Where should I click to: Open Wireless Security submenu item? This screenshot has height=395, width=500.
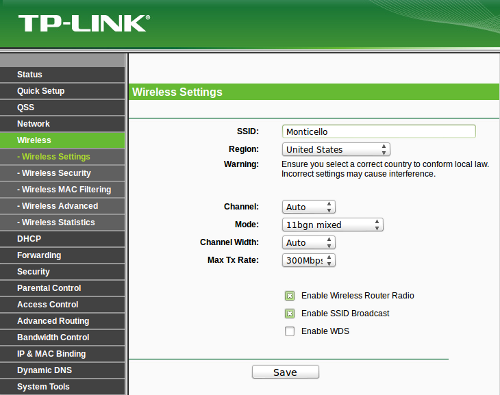coord(63,173)
